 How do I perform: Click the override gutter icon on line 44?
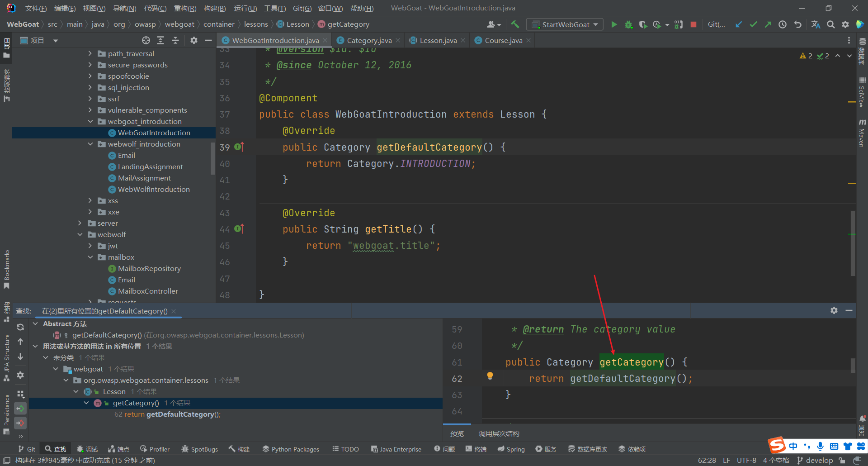tap(240, 229)
